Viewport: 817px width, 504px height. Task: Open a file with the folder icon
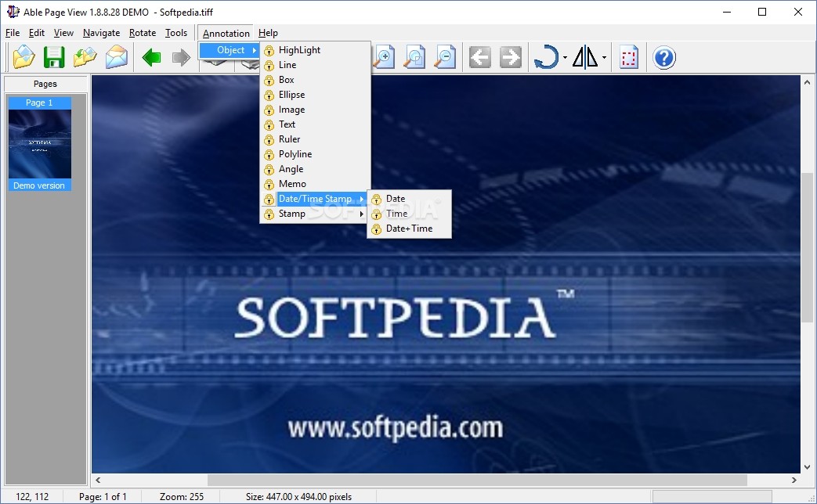(23, 57)
